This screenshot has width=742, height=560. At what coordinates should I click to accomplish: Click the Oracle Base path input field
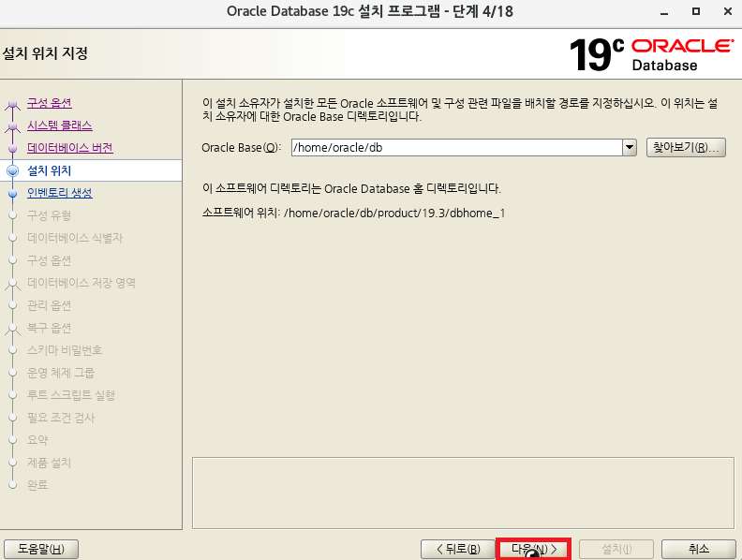point(457,148)
